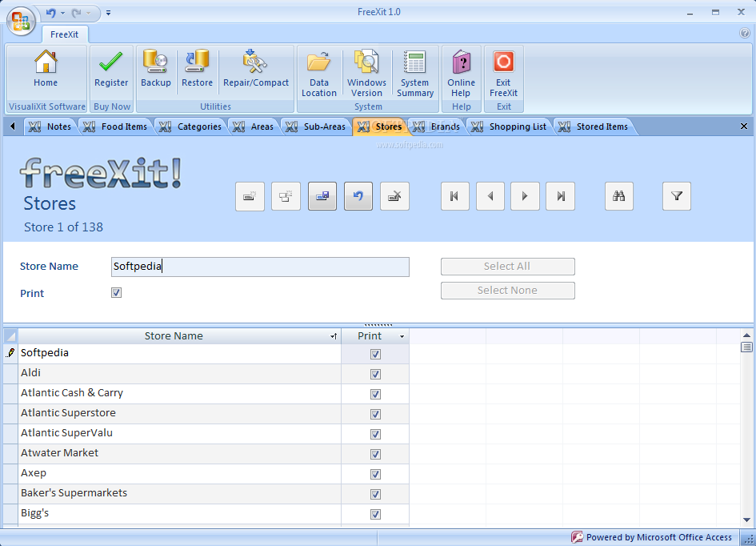Click the binoculars find button

coord(619,196)
